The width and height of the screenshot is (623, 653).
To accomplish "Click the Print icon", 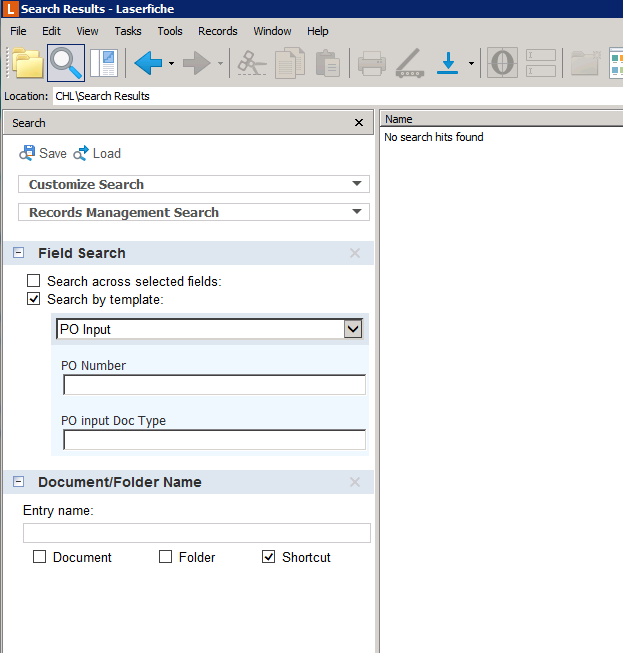I will coord(372,63).
